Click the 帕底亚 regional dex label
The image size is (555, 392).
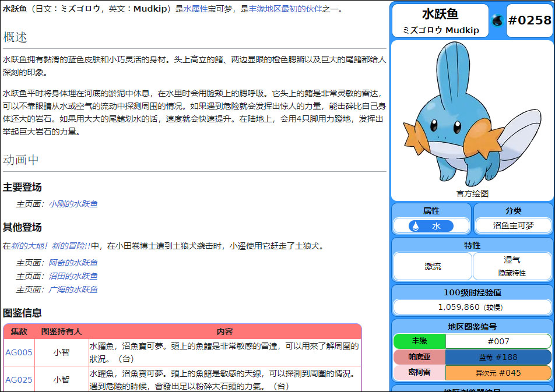tap(419, 357)
